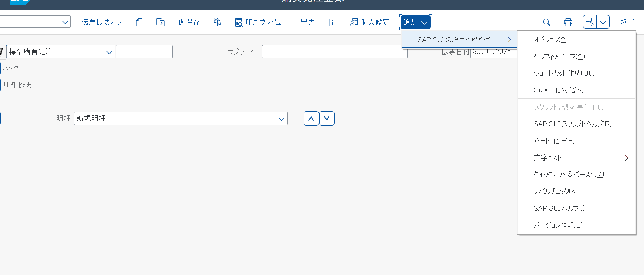Open 印刷プレビュー print preview
This screenshot has width=644, height=275.
click(261, 22)
